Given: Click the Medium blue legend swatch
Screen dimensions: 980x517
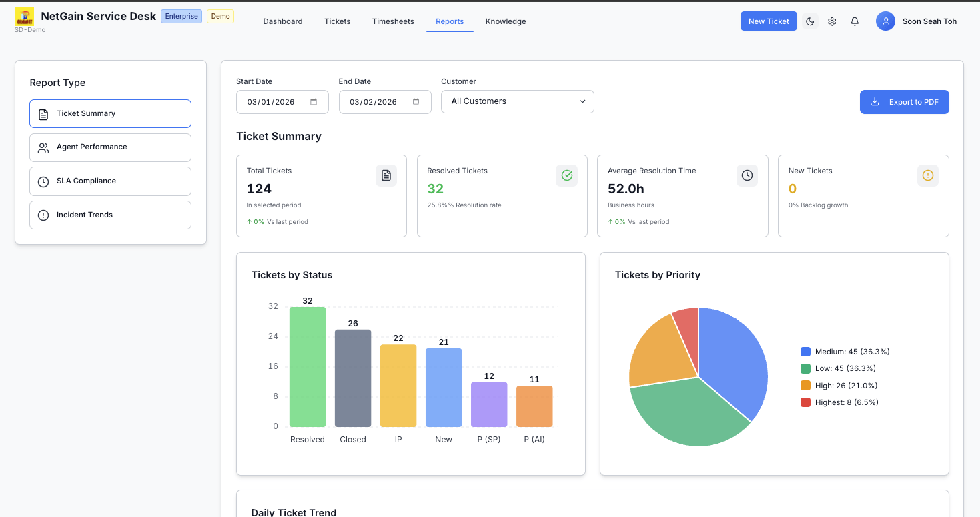Looking at the screenshot, I should (805, 352).
